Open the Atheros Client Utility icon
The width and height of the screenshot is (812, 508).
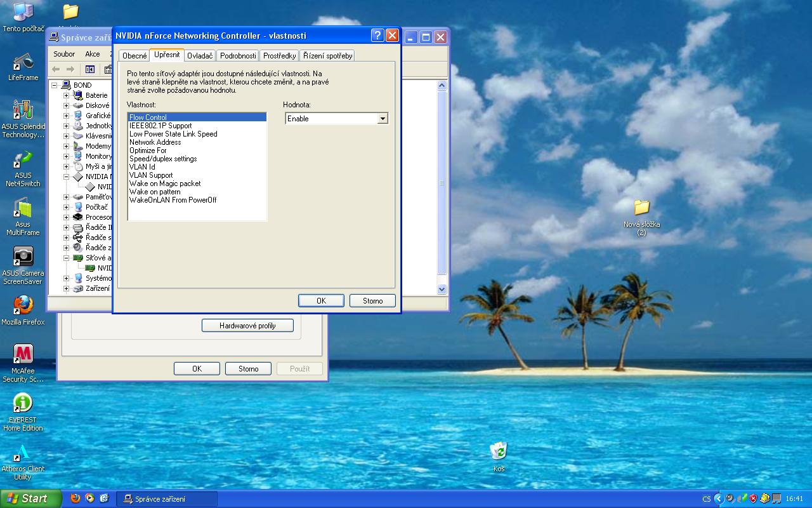(23, 462)
